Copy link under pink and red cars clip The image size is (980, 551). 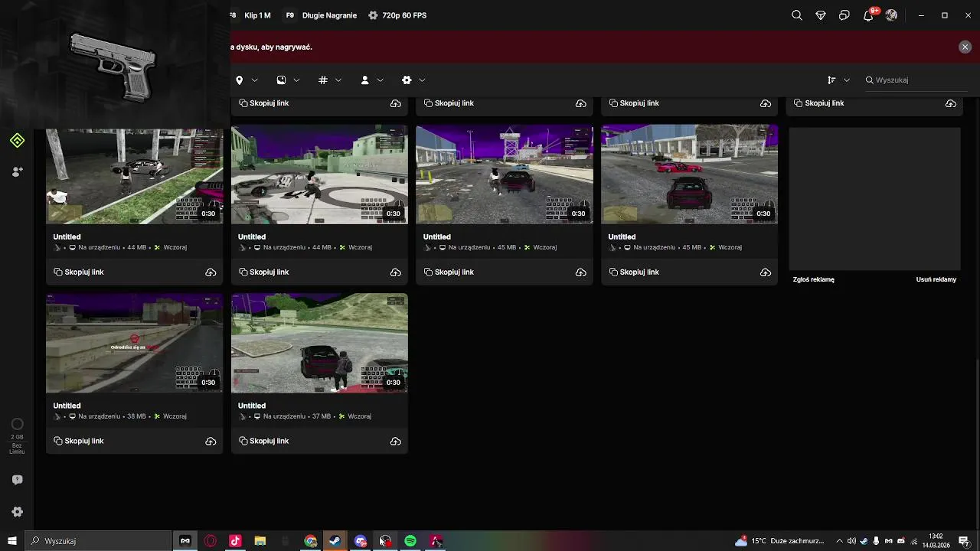point(634,272)
